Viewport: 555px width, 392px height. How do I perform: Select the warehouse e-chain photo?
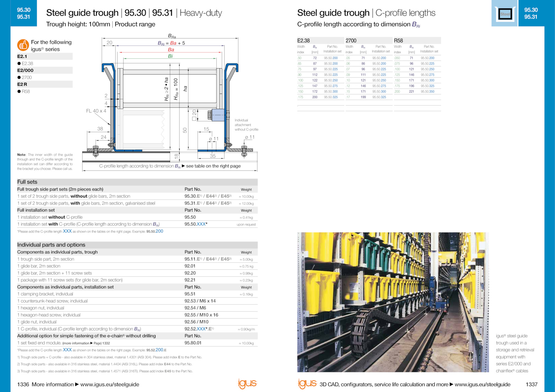pos(393,302)
